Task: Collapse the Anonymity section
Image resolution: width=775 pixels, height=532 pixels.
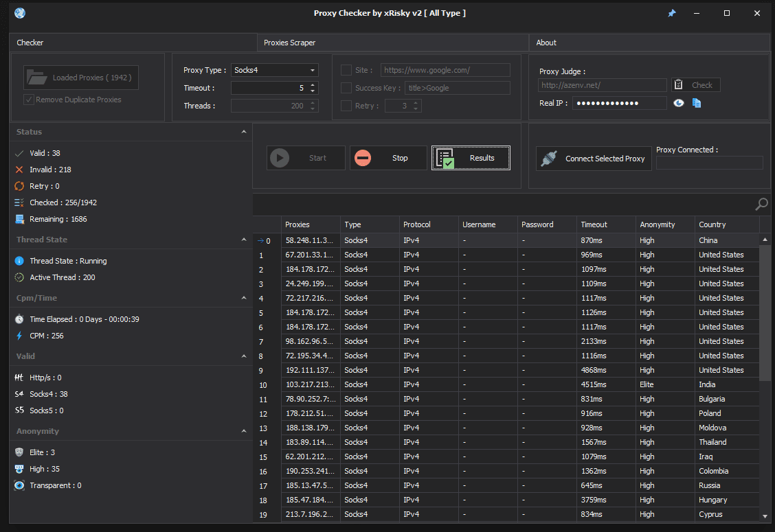Action: coord(244,431)
